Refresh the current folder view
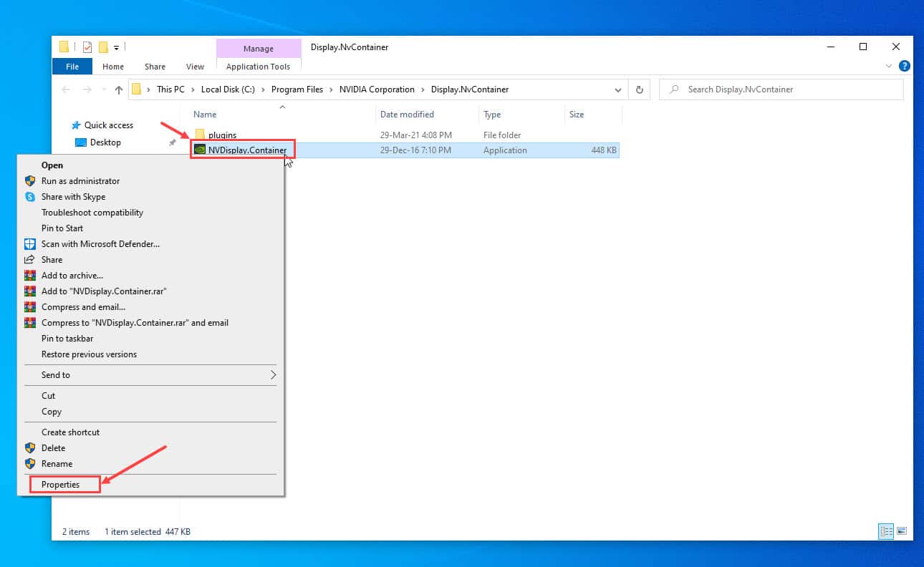This screenshot has width=924, height=567. click(x=639, y=89)
